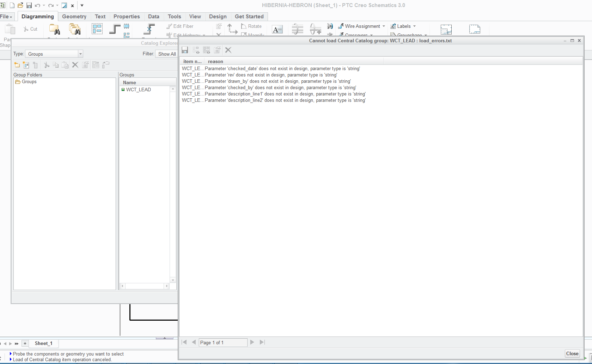The width and height of the screenshot is (592, 364).
Task: Click the Groups list vertical scrollbar down arrow
Action: coord(173,280)
